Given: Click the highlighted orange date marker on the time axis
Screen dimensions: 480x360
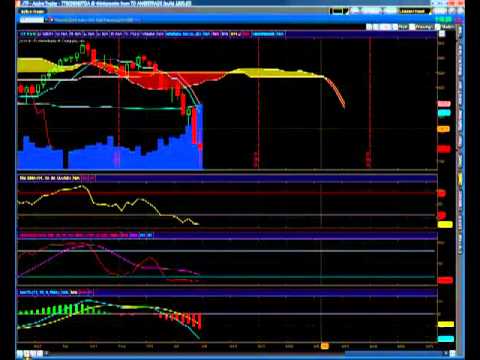Looking at the screenshot, I should click(x=325, y=346).
